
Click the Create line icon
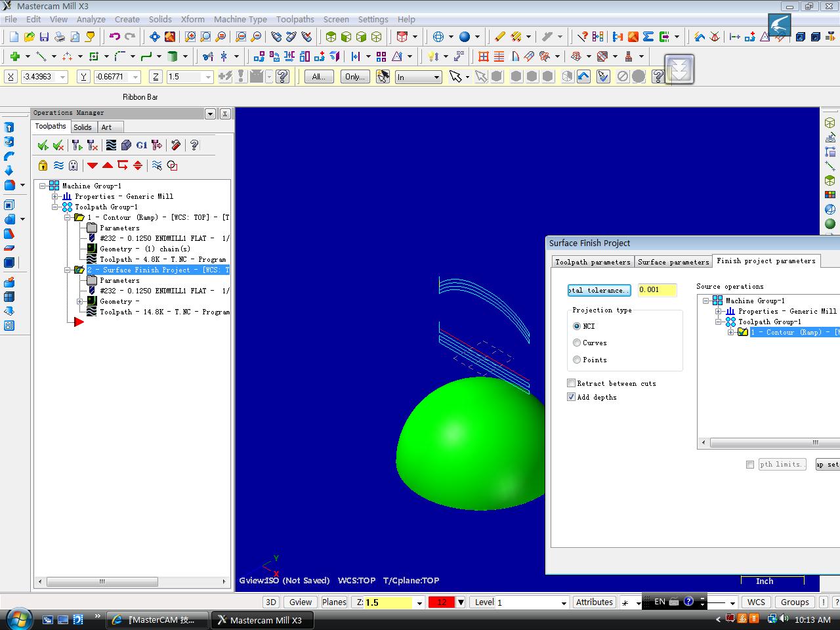point(41,56)
